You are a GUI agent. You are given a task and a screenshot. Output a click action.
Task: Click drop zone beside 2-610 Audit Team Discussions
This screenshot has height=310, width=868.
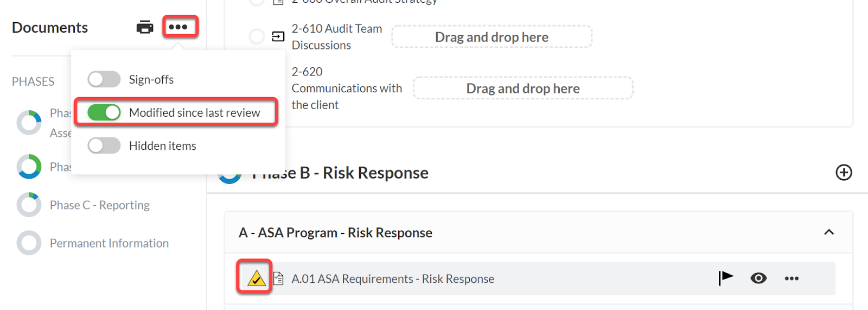click(x=492, y=37)
